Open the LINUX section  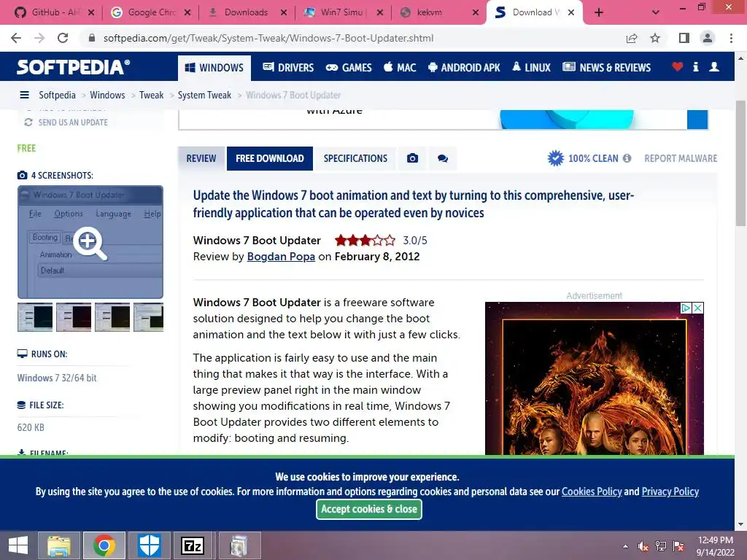pyautogui.click(x=531, y=68)
